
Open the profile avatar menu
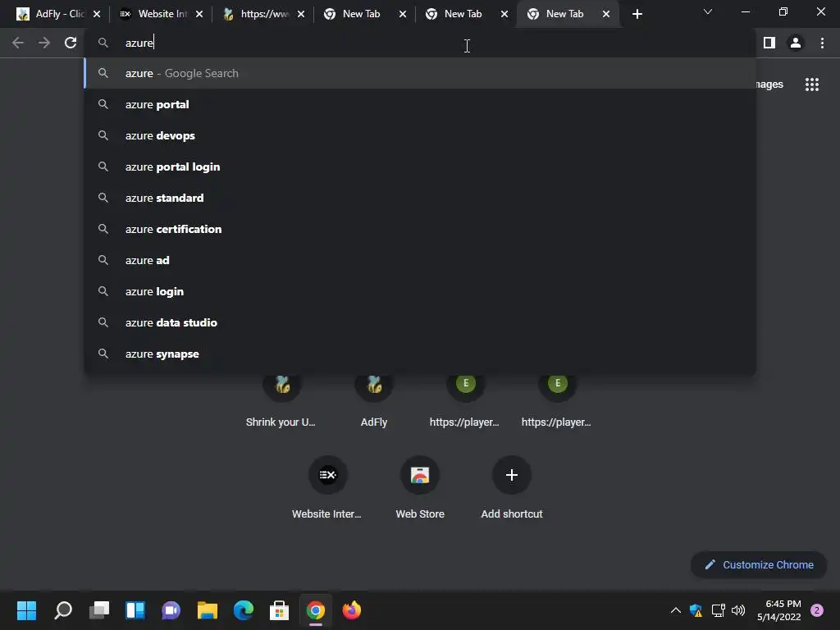coord(796,43)
